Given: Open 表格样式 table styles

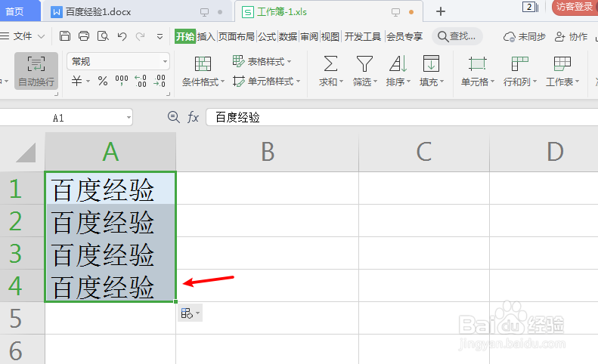Looking at the screenshot, I should [262, 61].
